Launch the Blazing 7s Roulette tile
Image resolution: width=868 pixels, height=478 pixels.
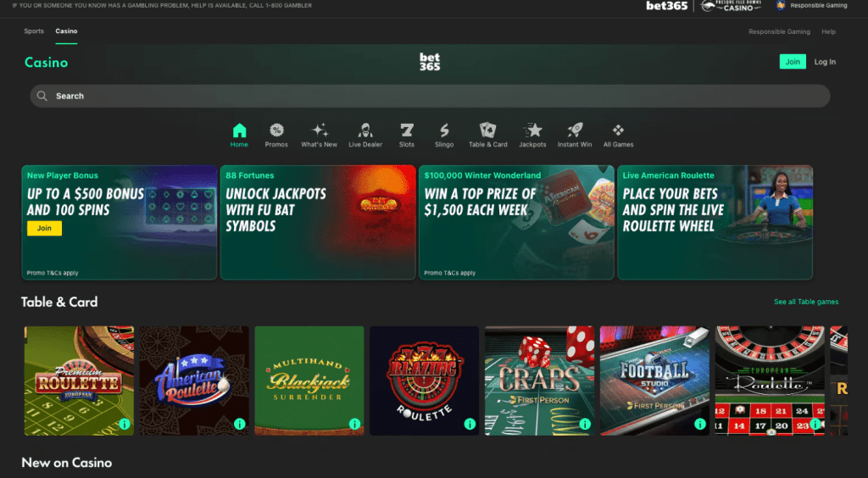tap(425, 381)
